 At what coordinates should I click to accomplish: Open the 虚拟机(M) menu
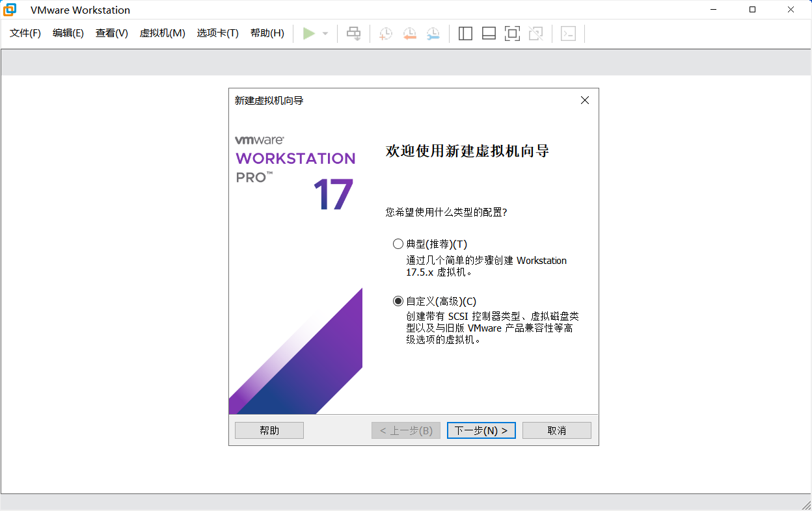(x=162, y=33)
